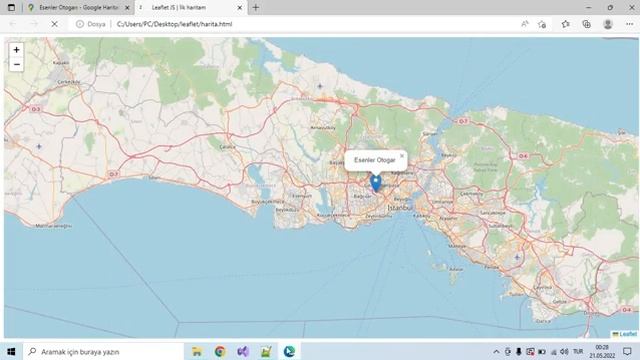This screenshot has height=360, width=640.
Task: Click the blue Esenler Otogar map marker
Action: tap(376, 183)
